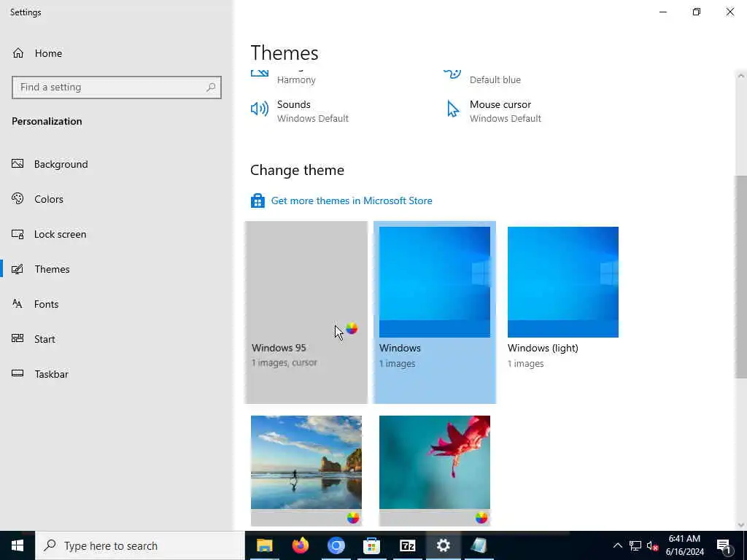Click color wheel icon on beach theme
The width and height of the screenshot is (747, 560).
[353, 518]
